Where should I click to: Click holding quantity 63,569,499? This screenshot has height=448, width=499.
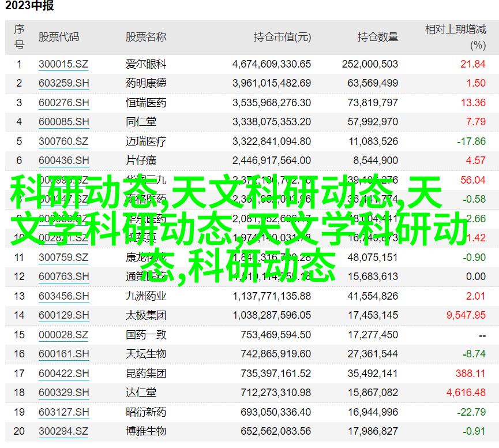373,83
